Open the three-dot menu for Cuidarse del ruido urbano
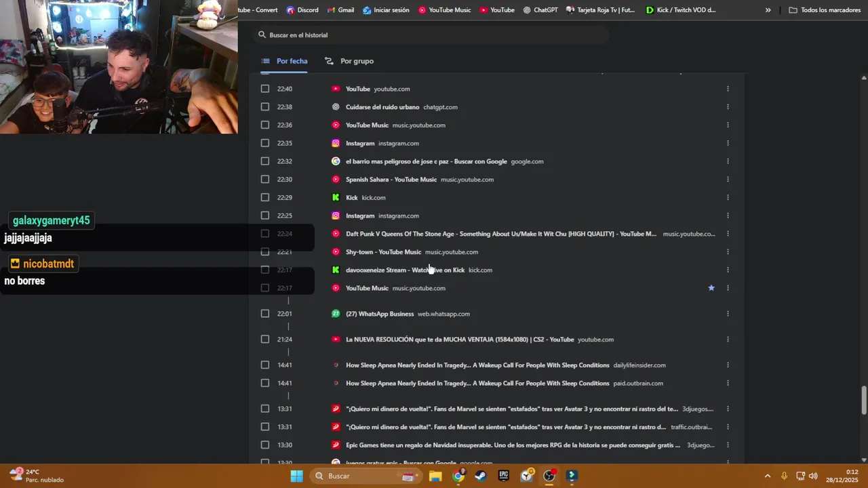 pyautogui.click(x=728, y=107)
